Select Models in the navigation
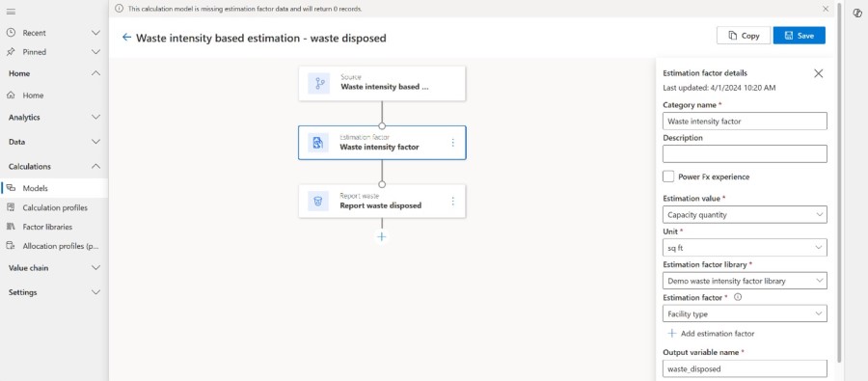Viewport: 868px width, 381px height. (x=54, y=188)
